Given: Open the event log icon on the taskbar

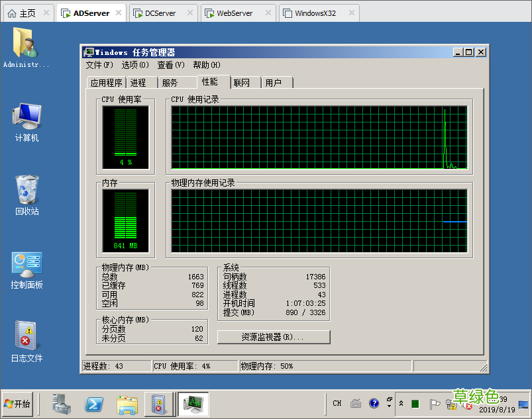Looking at the screenshot, I should point(159,404).
